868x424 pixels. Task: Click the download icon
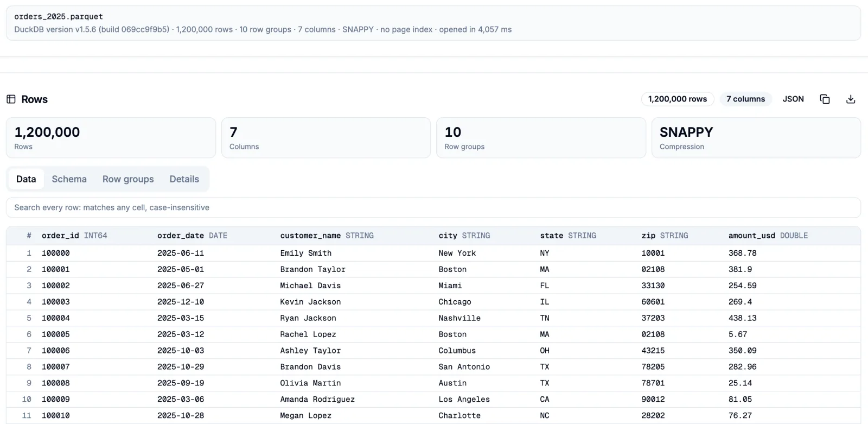(x=851, y=99)
